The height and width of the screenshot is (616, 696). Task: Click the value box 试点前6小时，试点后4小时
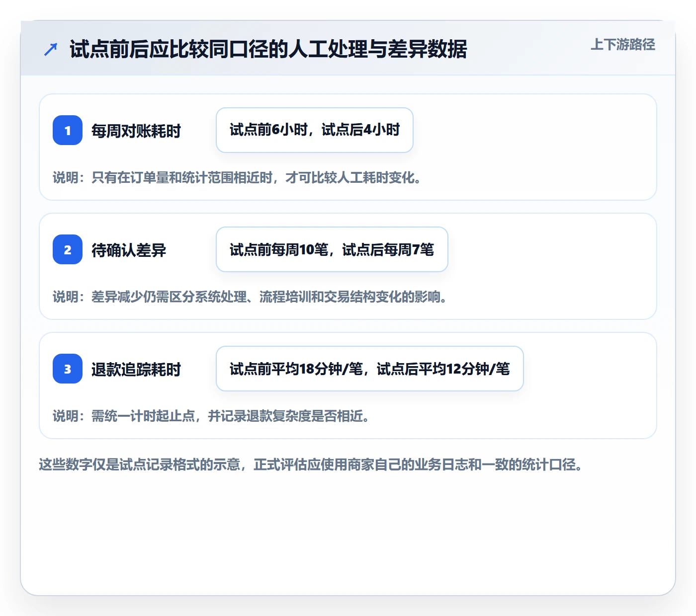click(x=315, y=130)
